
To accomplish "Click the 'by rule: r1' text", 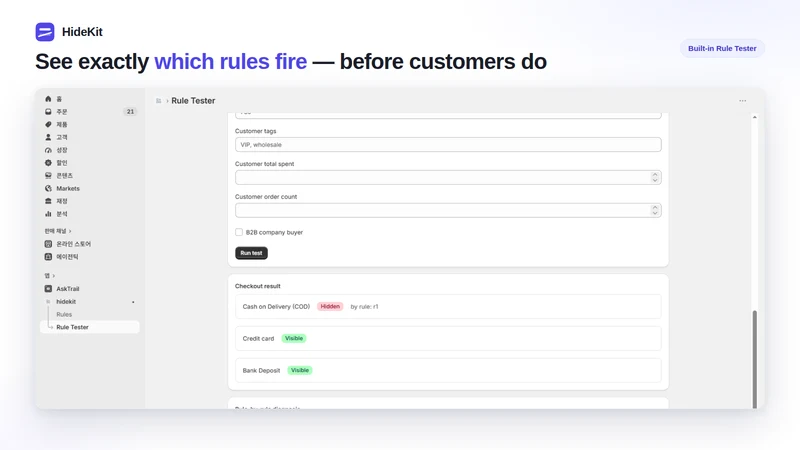I will 364,307.
